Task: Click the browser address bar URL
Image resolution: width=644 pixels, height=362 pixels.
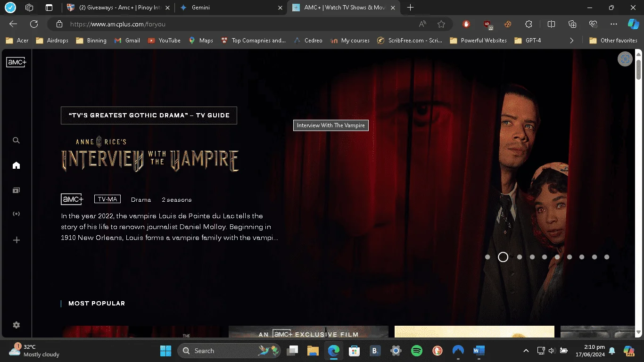Action: pos(118,24)
